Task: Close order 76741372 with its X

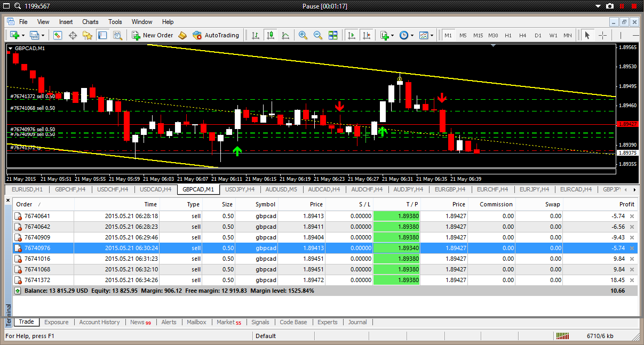Action: (x=632, y=280)
